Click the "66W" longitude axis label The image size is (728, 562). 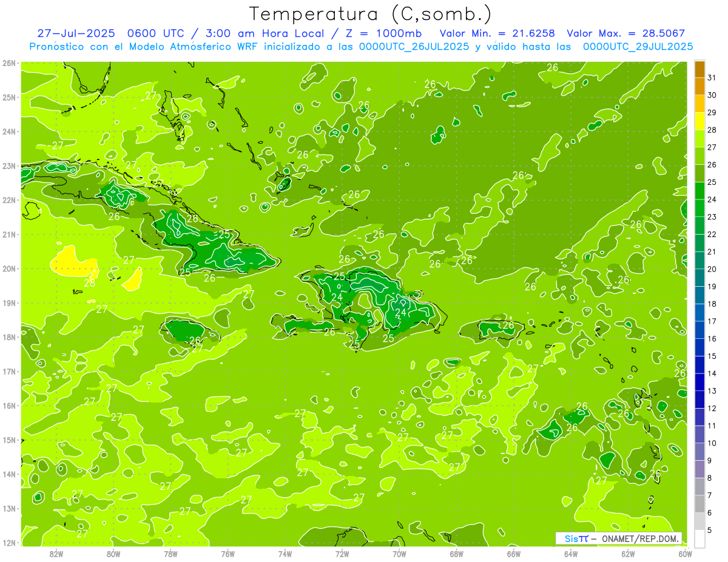tap(514, 554)
